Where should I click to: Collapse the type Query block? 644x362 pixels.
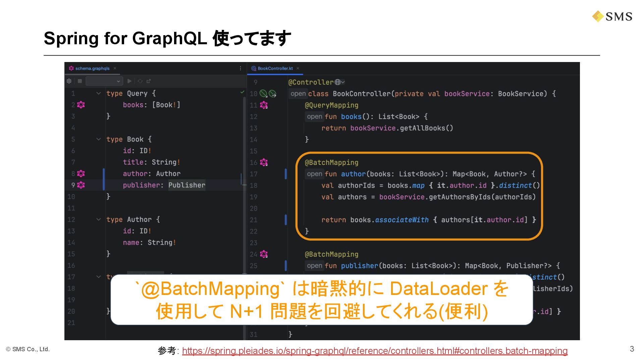99,94
